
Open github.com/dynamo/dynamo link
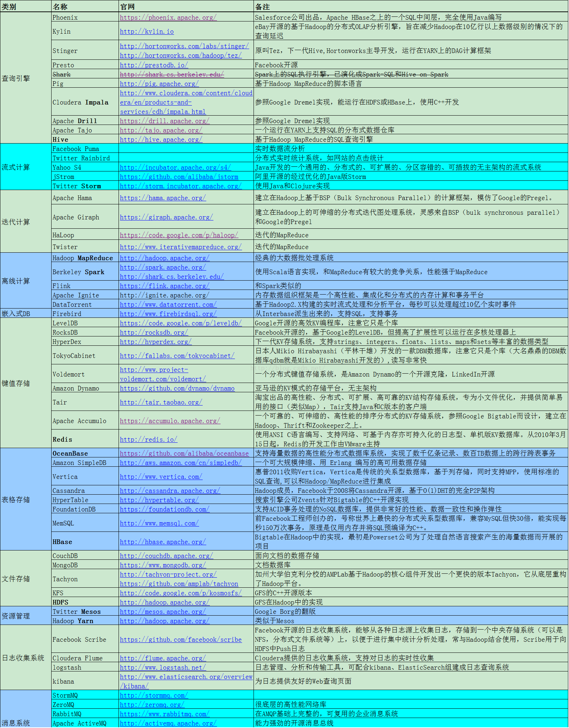pyautogui.click(x=177, y=388)
